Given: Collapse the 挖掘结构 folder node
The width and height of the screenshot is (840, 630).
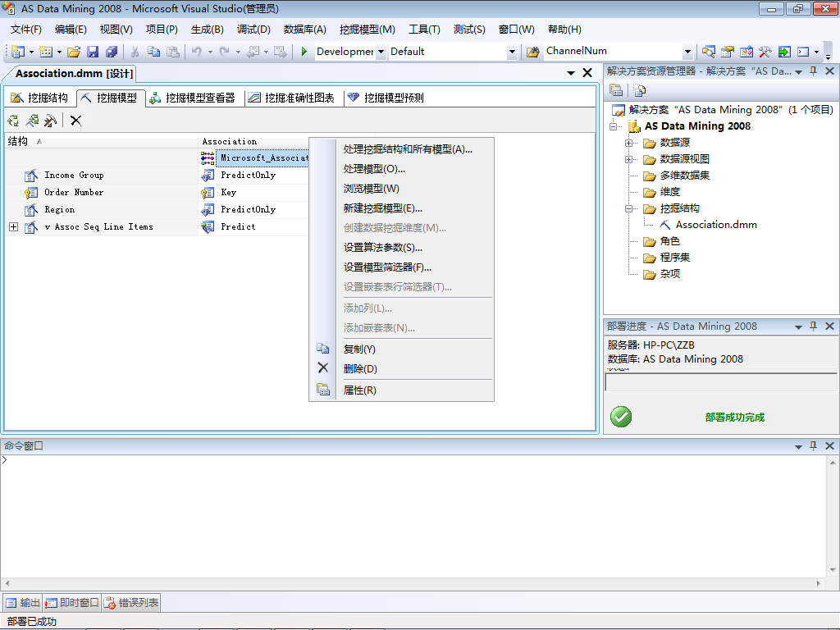Looking at the screenshot, I should click(628, 209).
